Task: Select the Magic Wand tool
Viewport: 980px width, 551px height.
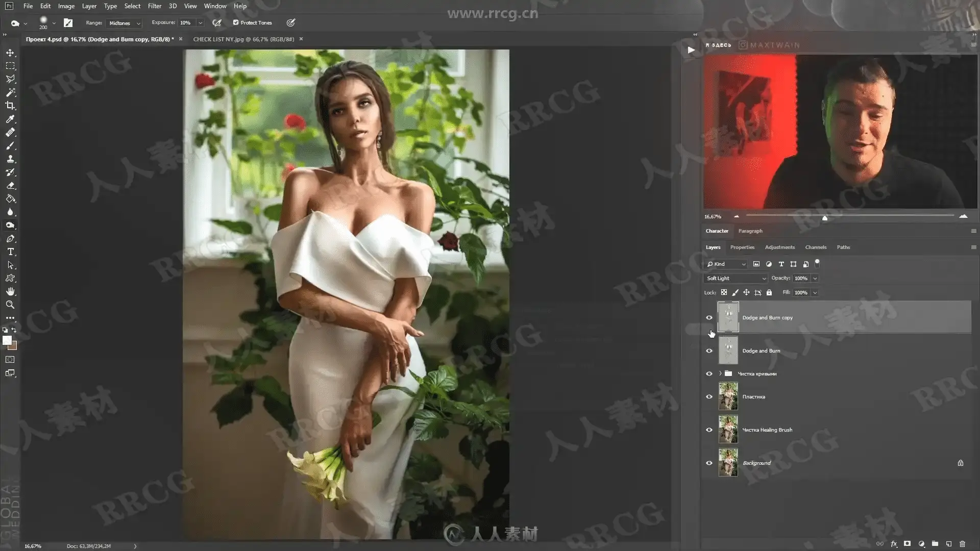Action: [x=10, y=92]
